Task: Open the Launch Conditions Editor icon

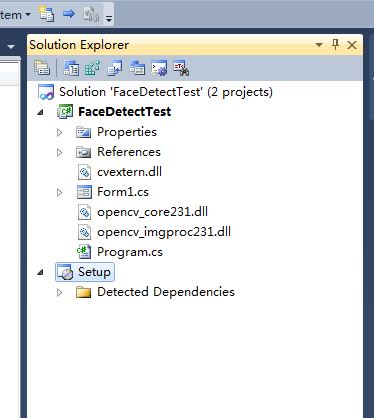Action: [x=181, y=68]
